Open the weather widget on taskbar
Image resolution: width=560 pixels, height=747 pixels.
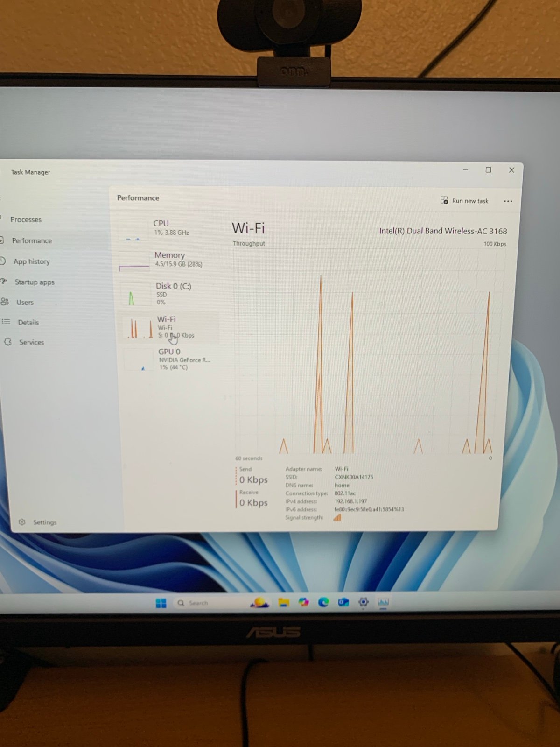259,603
